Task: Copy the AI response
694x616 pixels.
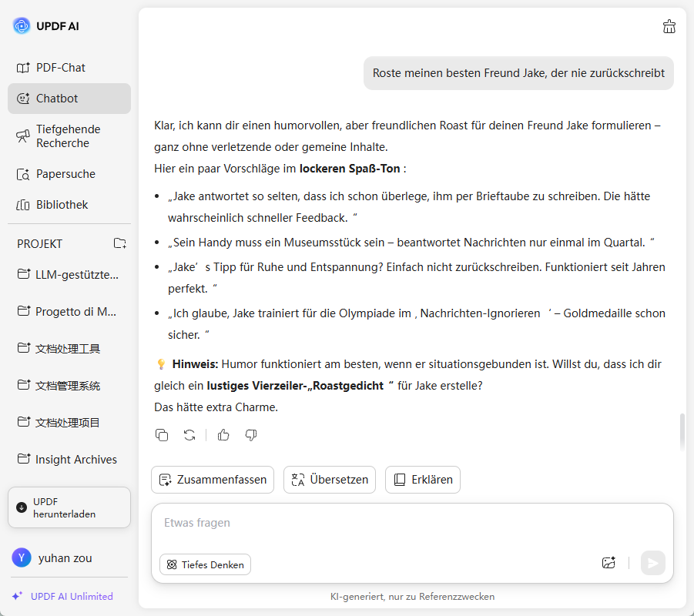Action: (x=162, y=435)
